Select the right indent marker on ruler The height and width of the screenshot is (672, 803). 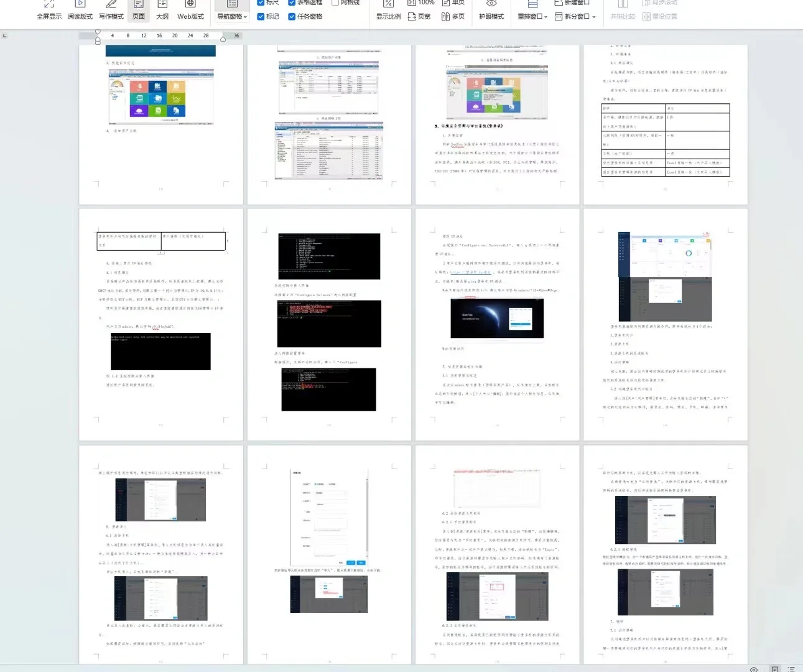[x=223, y=39]
